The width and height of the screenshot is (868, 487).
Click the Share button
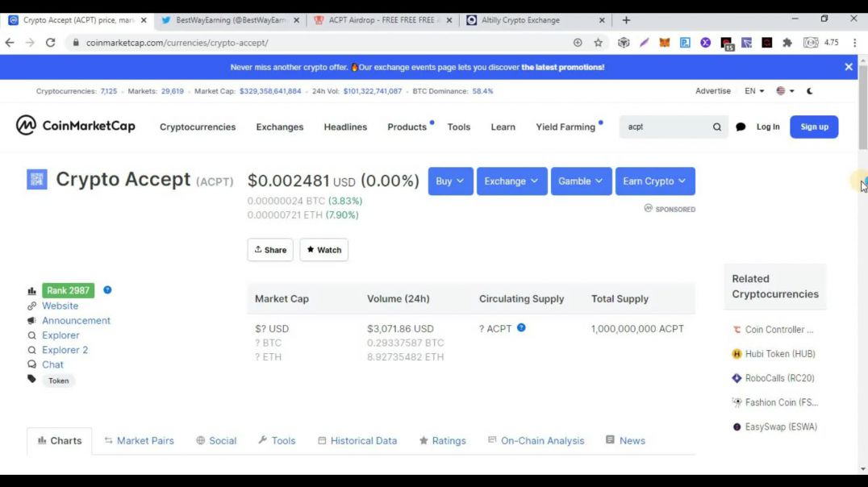[270, 250]
